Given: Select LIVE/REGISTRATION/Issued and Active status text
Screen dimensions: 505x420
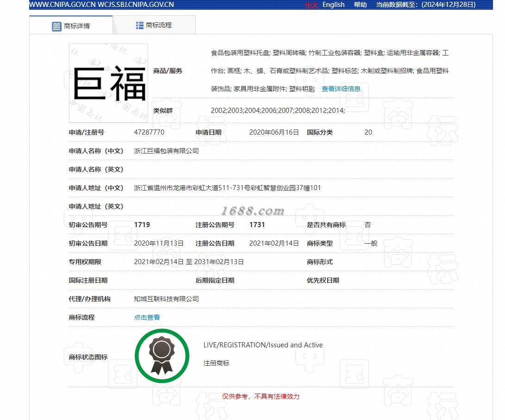Looking at the screenshot, I should (x=263, y=345).
